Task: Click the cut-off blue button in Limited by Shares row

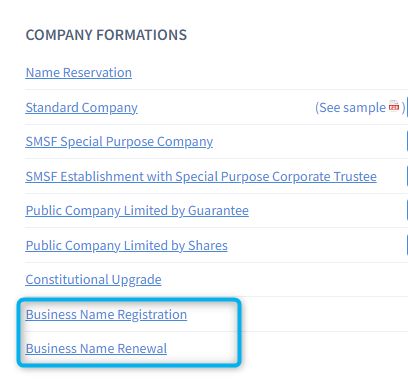Action: click(x=407, y=245)
